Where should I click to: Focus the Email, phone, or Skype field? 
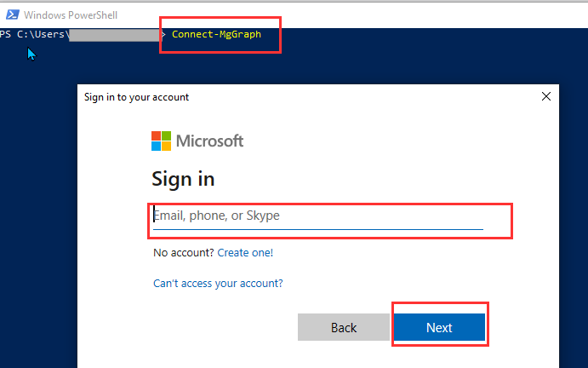pyautogui.click(x=318, y=216)
